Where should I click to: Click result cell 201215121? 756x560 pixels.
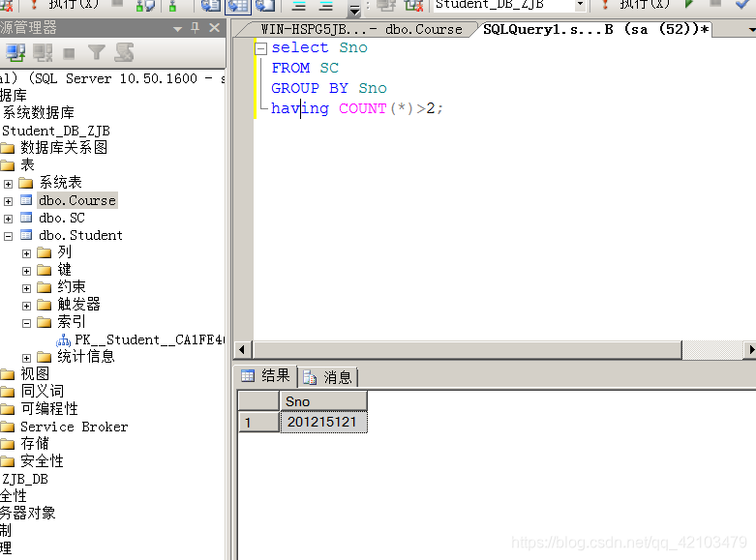coord(323,422)
